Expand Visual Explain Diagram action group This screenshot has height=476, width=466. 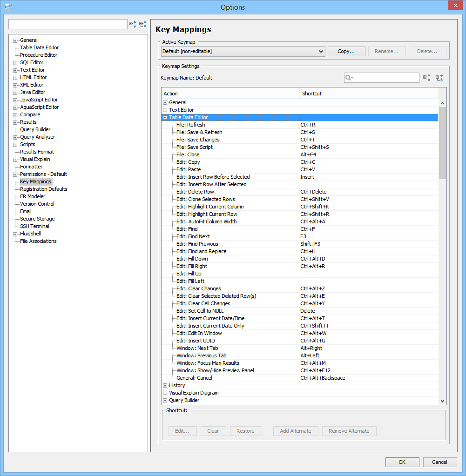coord(165,393)
